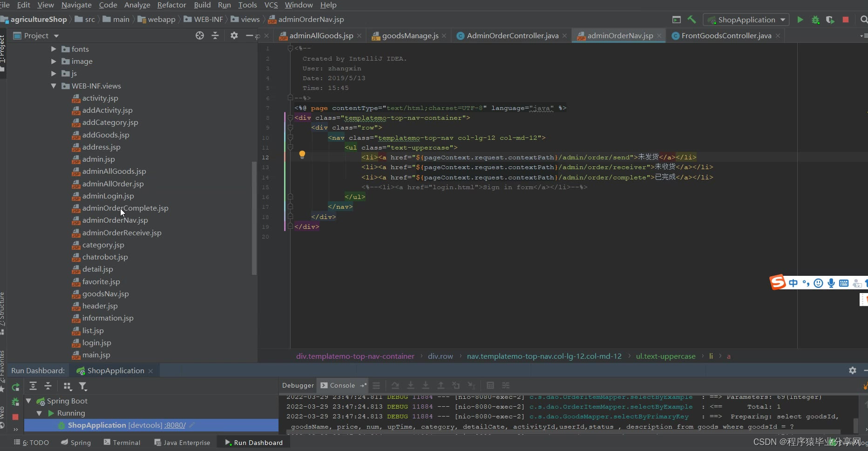Click the ul.text-uppercase breadcrumb
Viewport: 868px width, 451px height.
point(665,356)
